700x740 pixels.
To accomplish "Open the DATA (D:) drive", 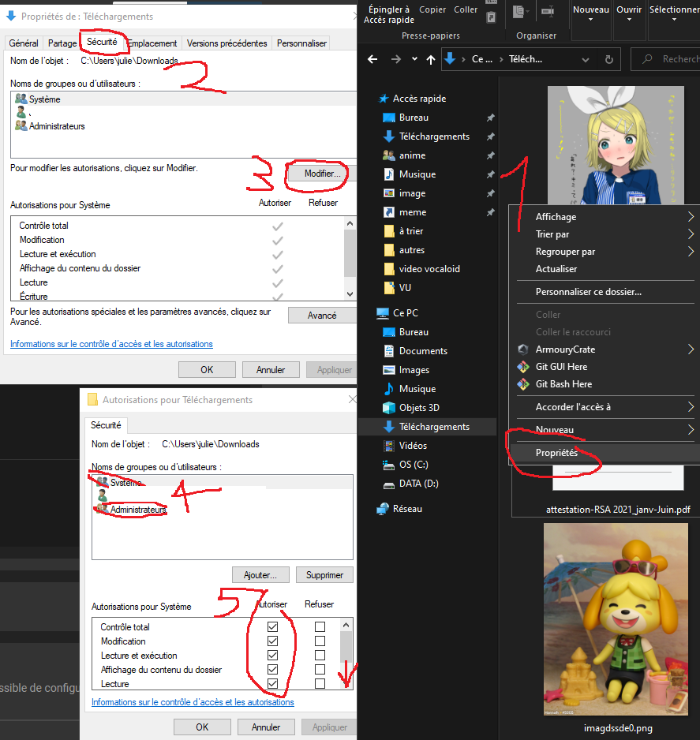I will [418, 484].
